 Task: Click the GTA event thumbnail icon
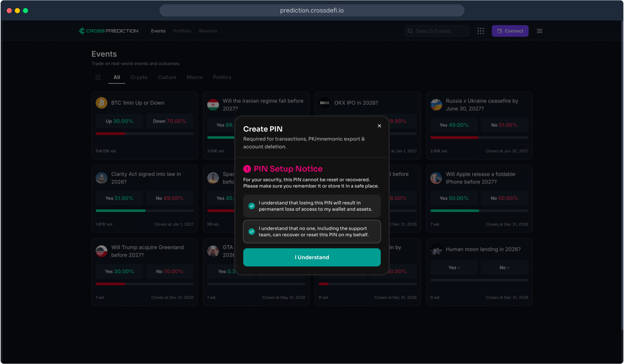[x=213, y=251]
